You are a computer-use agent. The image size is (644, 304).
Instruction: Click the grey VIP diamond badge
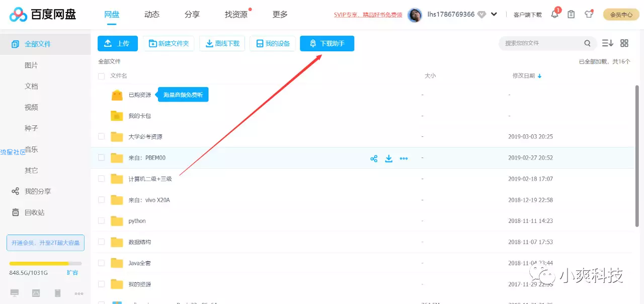coord(481,15)
